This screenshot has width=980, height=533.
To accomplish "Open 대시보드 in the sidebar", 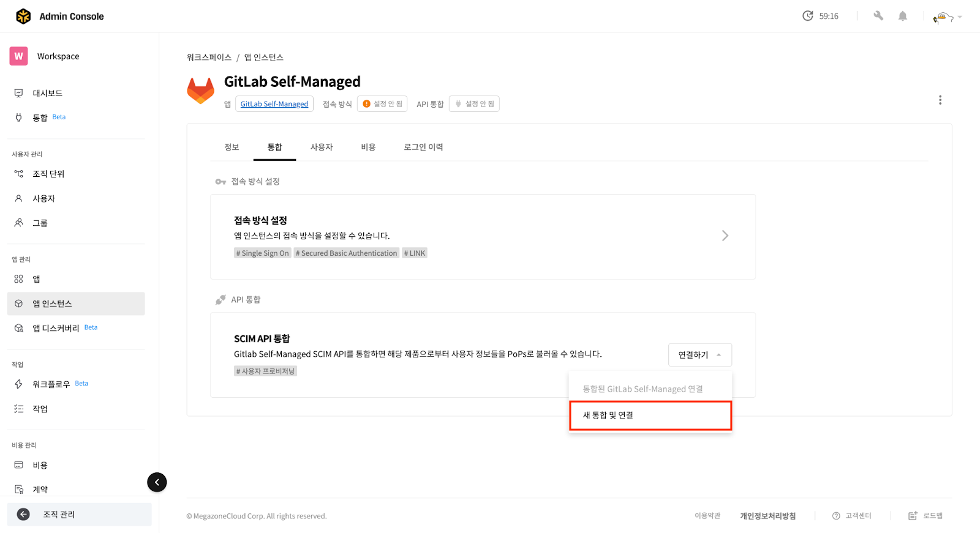I will [76, 93].
